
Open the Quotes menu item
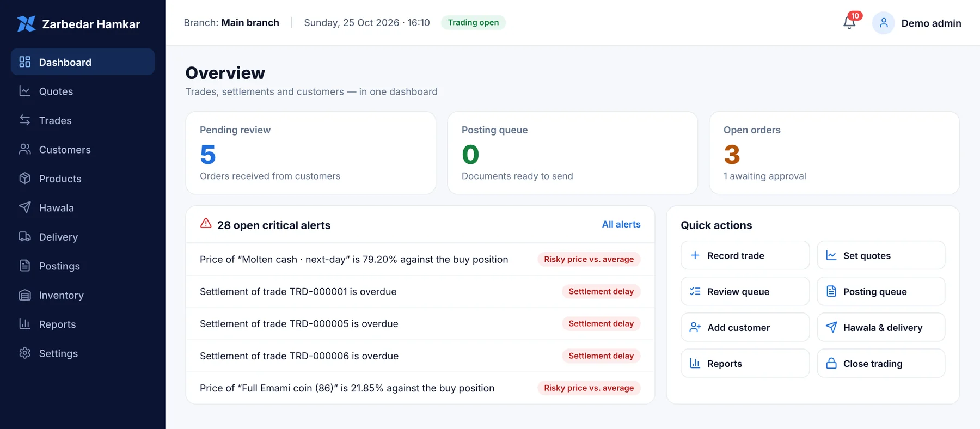coord(83,91)
